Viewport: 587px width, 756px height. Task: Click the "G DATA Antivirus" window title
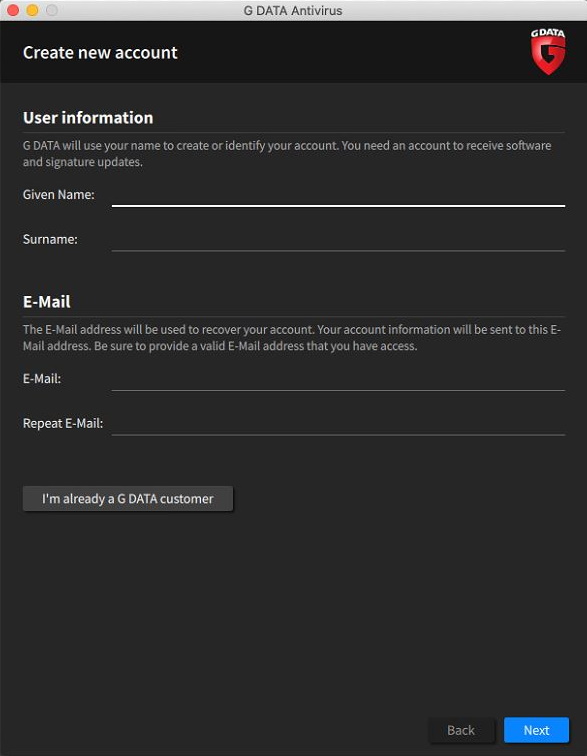click(293, 11)
